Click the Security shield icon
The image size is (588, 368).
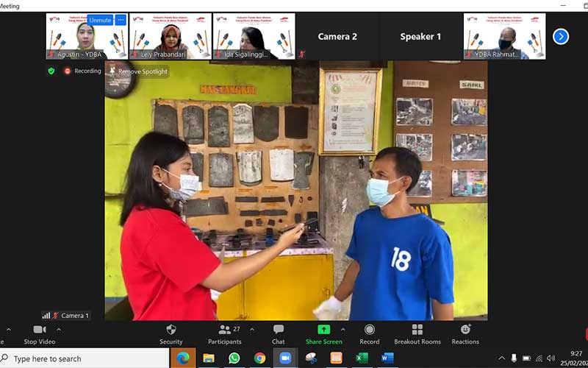pyautogui.click(x=171, y=330)
